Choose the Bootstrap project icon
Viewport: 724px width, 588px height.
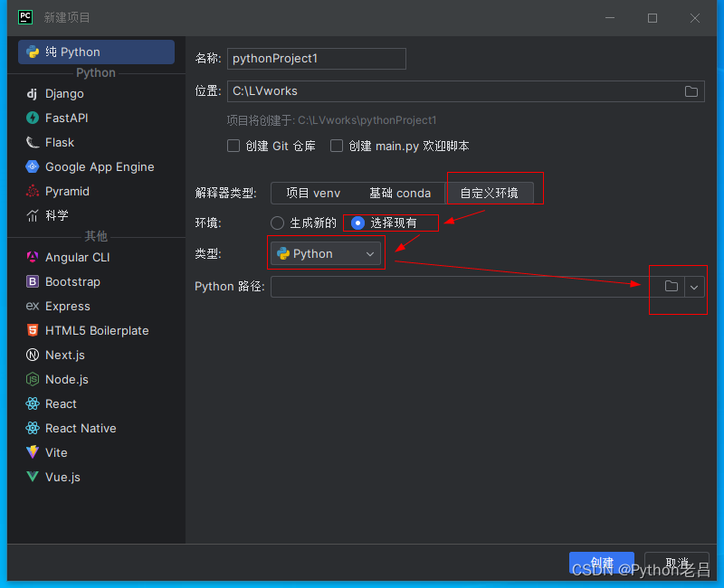coord(33,281)
